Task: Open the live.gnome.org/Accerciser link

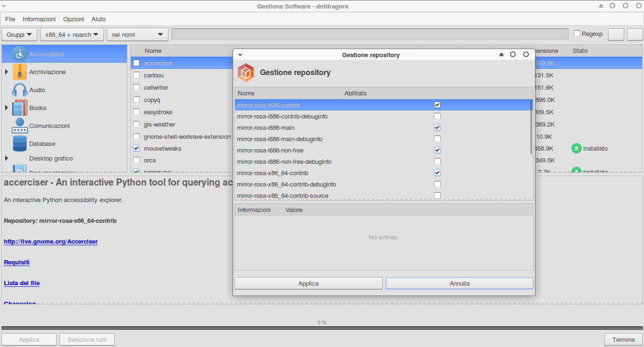Action: click(50, 242)
